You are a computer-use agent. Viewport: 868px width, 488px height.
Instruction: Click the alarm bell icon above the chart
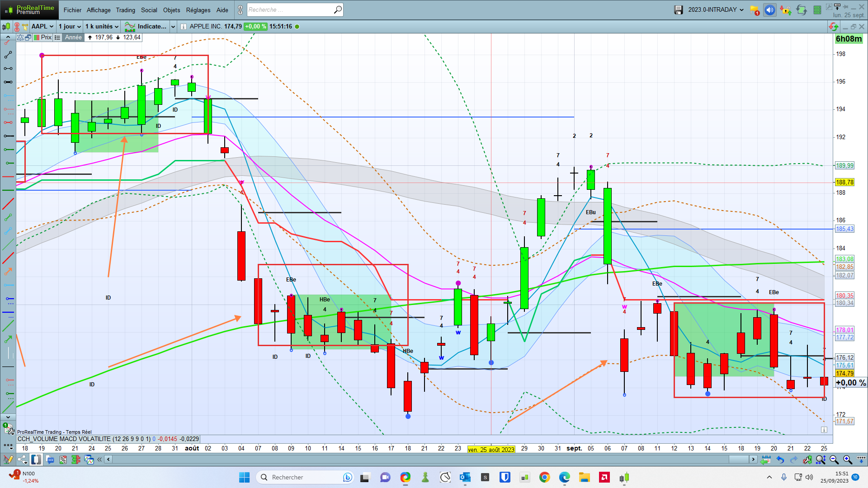tap(20, 38)
